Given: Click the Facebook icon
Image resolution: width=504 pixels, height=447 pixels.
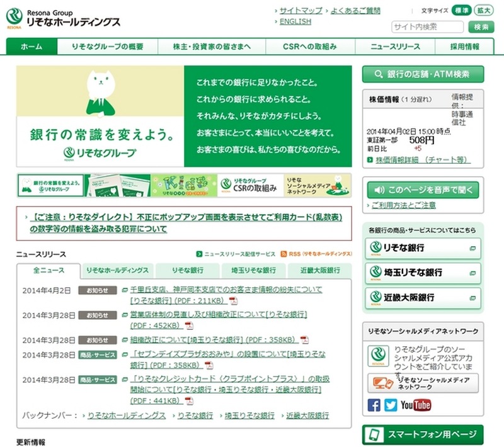Looking at the screenshot, I should [374, 405].
